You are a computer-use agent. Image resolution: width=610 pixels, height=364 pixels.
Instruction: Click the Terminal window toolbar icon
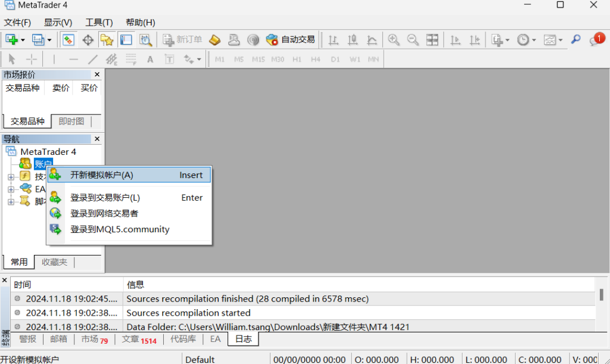pos(126,40)
